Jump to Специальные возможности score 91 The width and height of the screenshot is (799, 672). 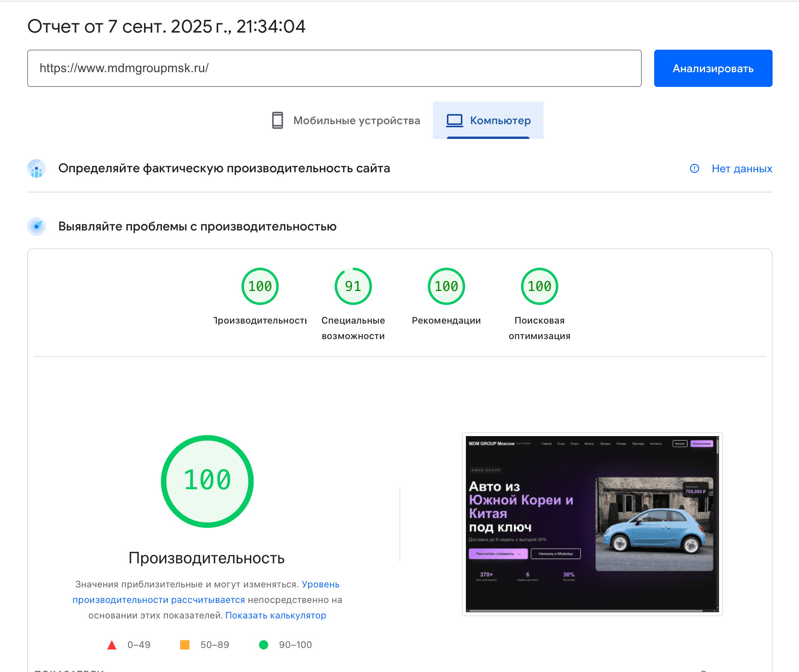pyautogui.click(x=353, y=286)
